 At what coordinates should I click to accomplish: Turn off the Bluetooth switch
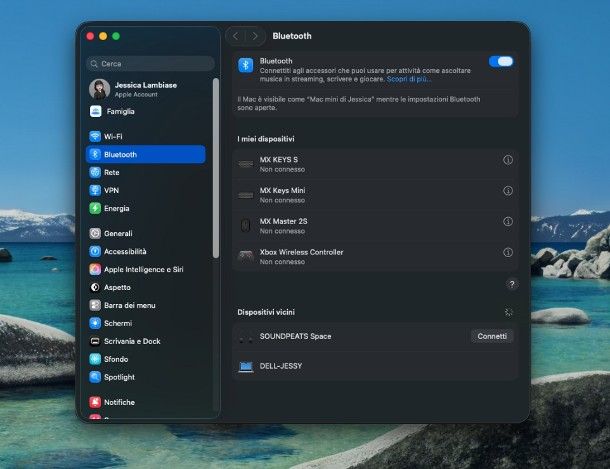(501, 61)
